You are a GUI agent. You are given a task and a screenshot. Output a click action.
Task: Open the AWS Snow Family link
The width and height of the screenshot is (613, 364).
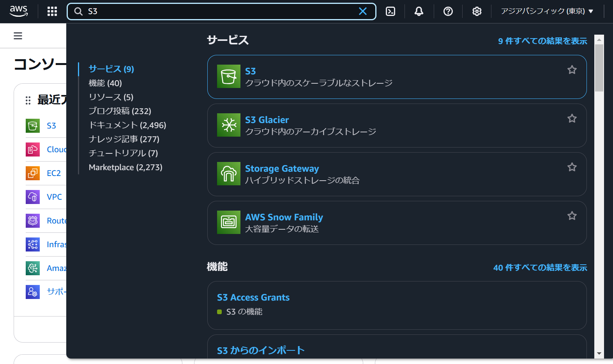pyautogui.click(x=284, y=217)
